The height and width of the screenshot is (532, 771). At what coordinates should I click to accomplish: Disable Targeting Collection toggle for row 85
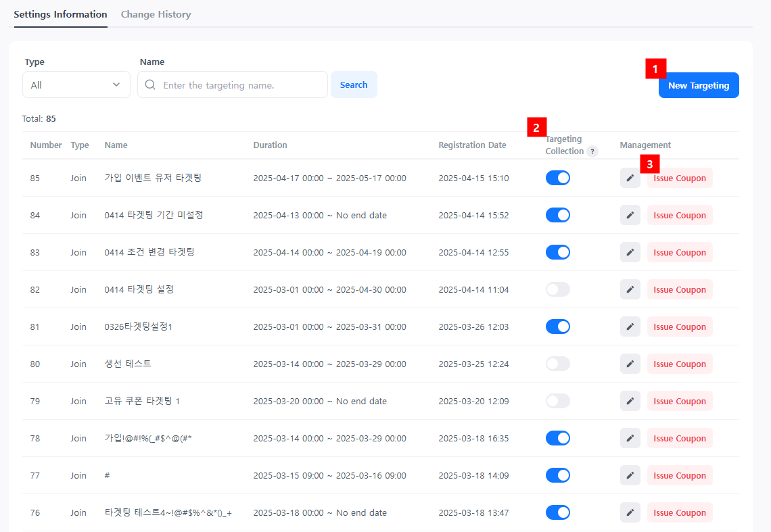557,178
